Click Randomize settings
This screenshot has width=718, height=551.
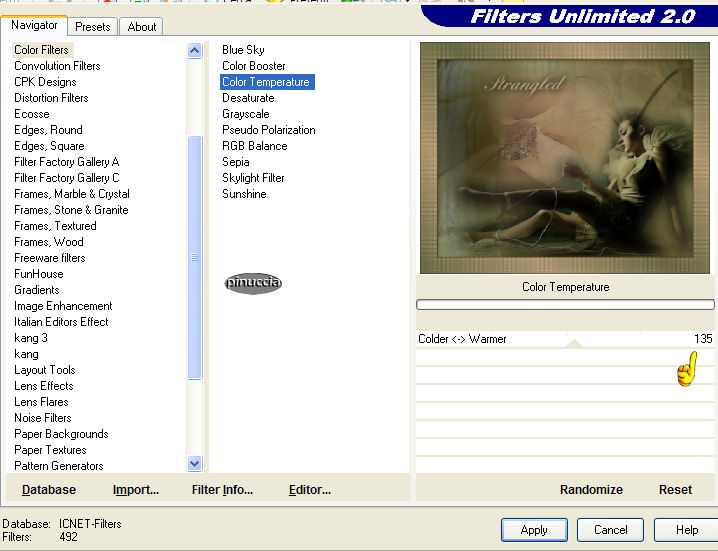591,490
